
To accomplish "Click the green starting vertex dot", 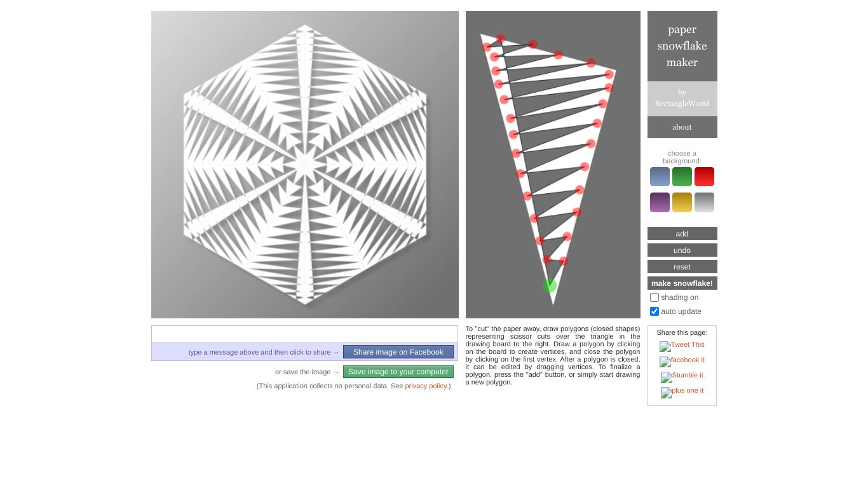I will 550,285.
